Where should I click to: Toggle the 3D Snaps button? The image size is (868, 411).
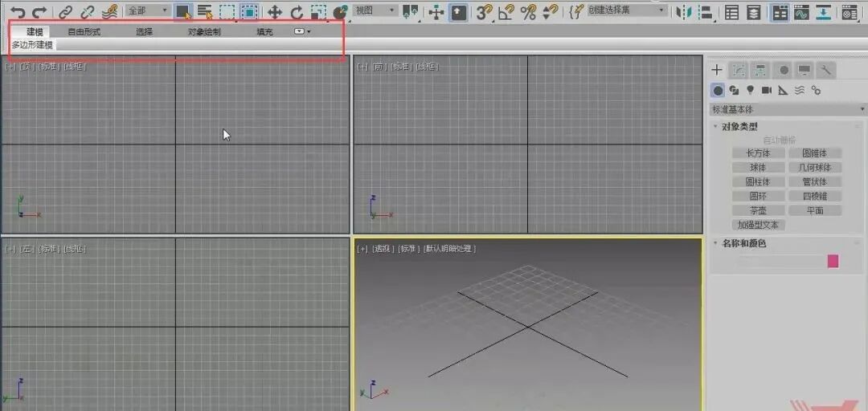coord(485,12)
